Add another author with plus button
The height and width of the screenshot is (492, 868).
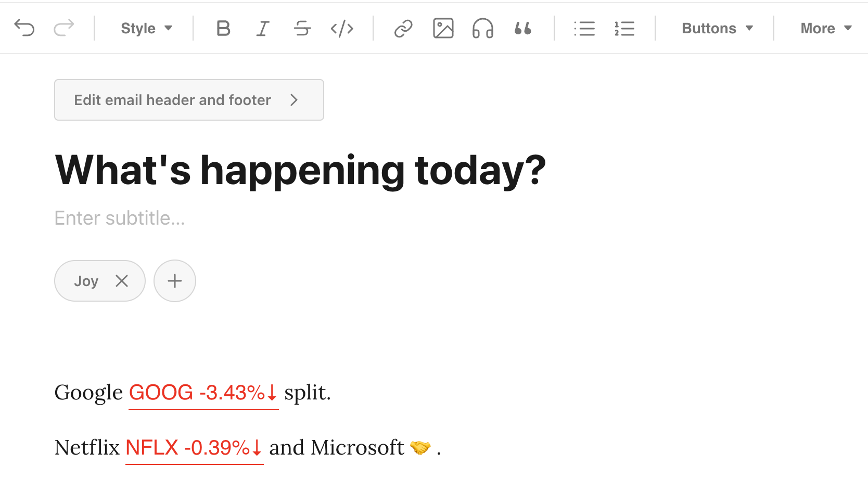175,281
